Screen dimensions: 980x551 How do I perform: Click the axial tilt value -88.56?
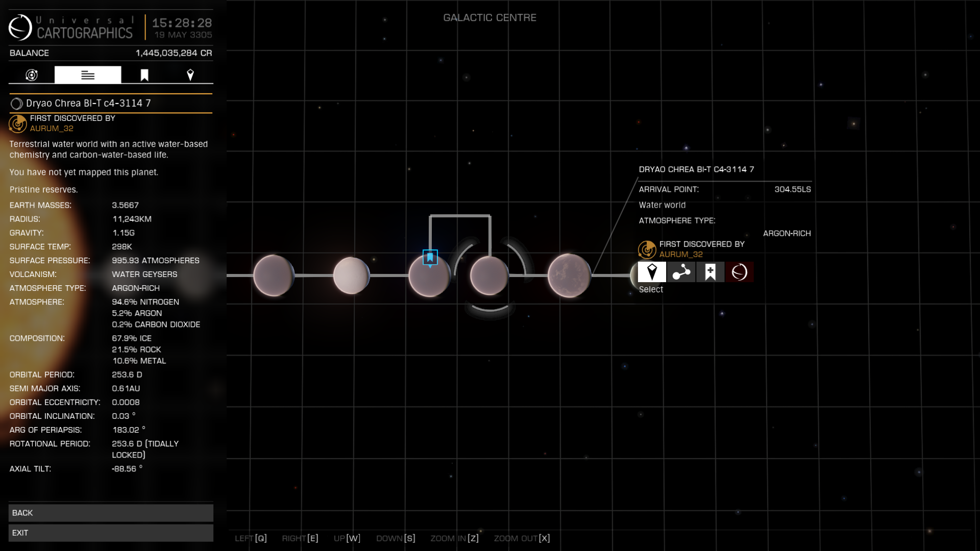click(127, 468)
